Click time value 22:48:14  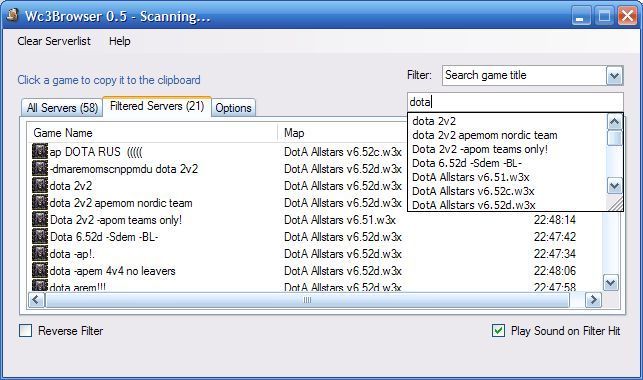point(554,220)
